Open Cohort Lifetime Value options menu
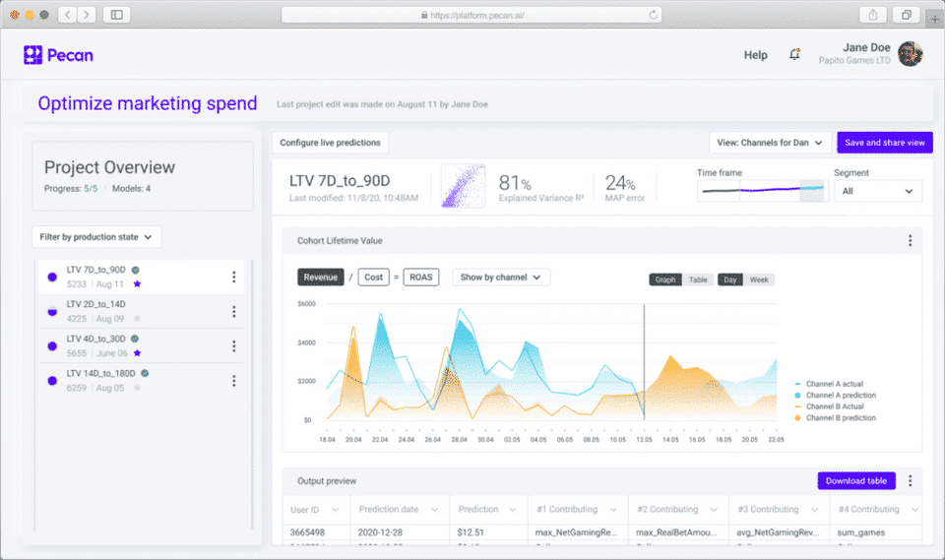This screenshot has height=560, width=945. (910, 240)
